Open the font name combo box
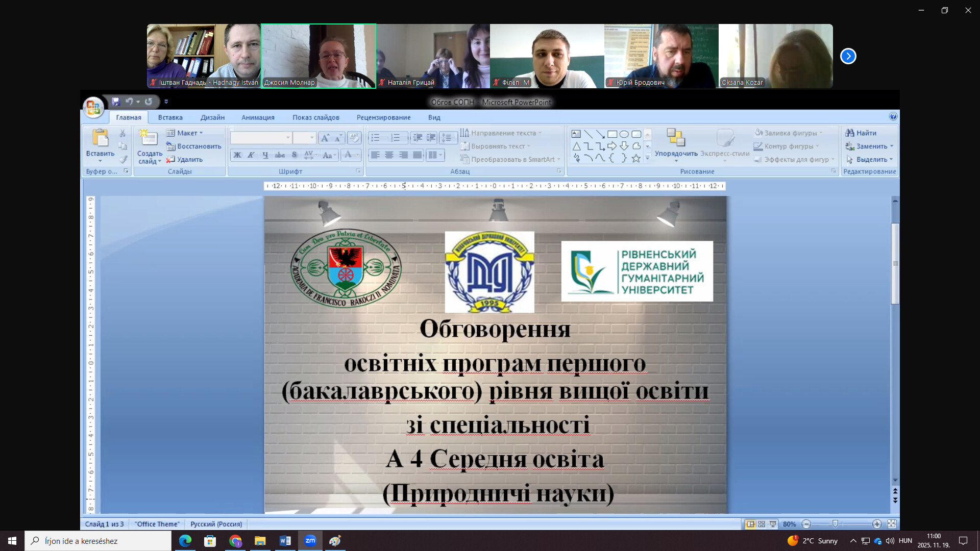This screenshot has width=980, height=551. pyautogui.click(x=260, y=138)
